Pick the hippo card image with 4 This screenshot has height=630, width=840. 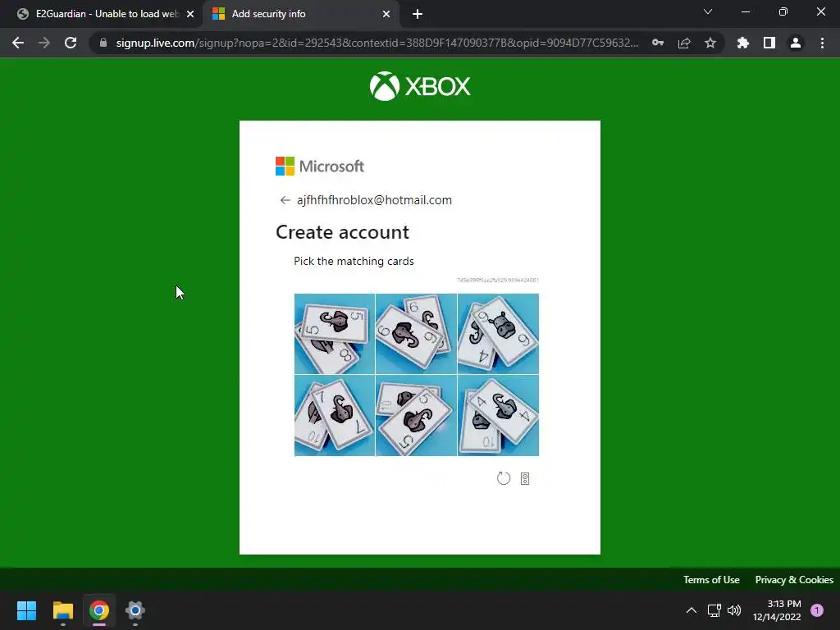click(498, 334)
